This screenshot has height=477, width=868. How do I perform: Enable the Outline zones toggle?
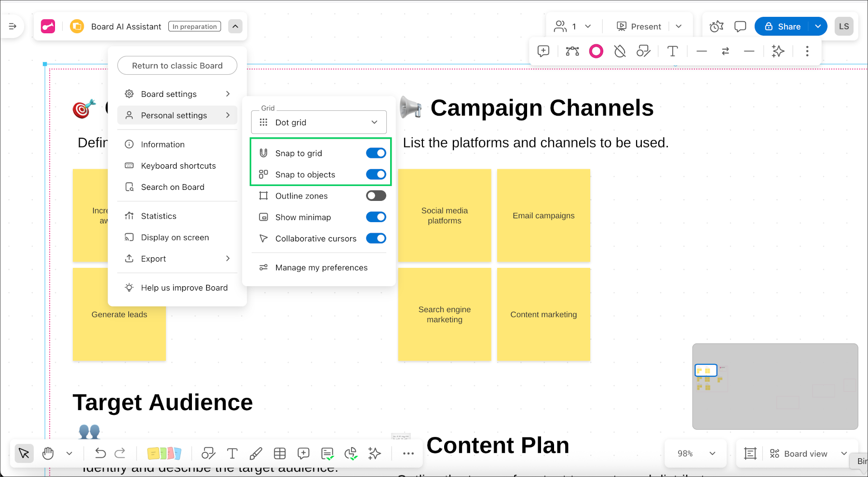(x=376, y=196)
